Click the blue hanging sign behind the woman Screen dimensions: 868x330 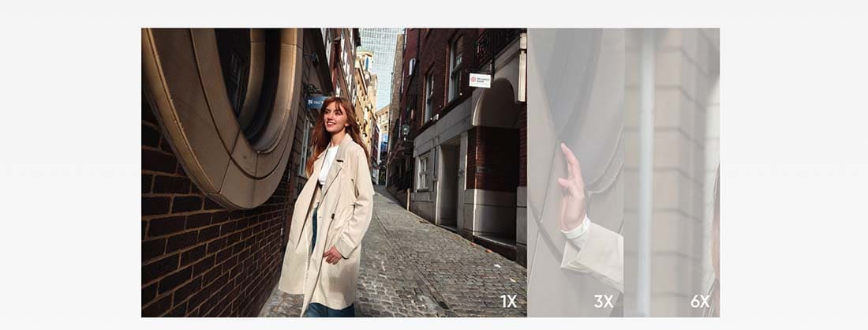(x=316, y=102)
